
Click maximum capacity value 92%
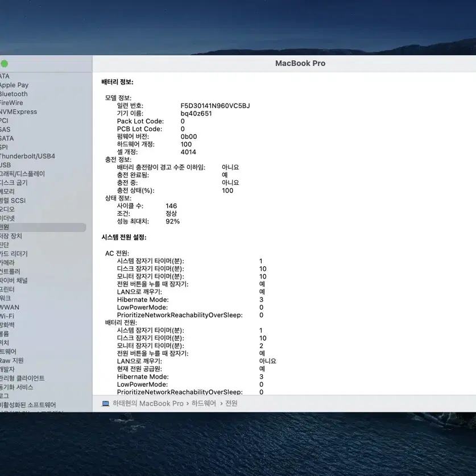pyautogui.click(x=173, y=221)
